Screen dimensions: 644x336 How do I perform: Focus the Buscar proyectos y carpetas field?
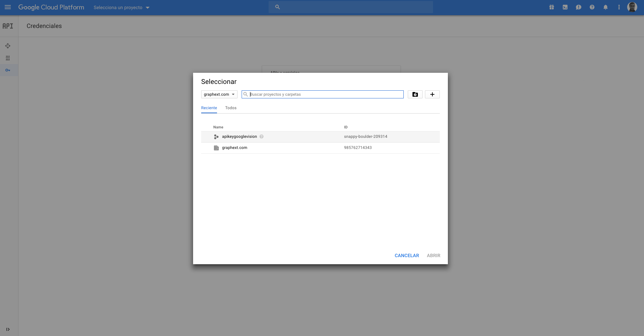(x=323, y=94)
